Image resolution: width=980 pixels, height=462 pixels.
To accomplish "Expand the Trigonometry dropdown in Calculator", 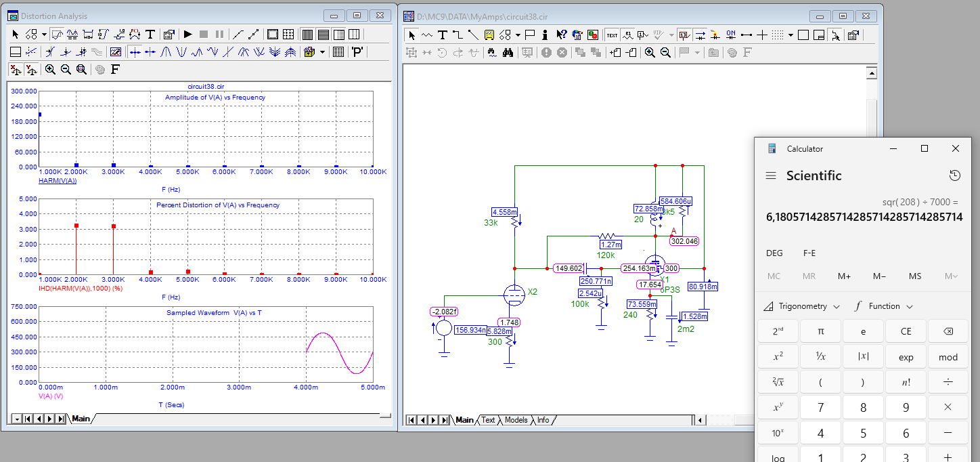I will pyautogui.click(x=801, y=306).
